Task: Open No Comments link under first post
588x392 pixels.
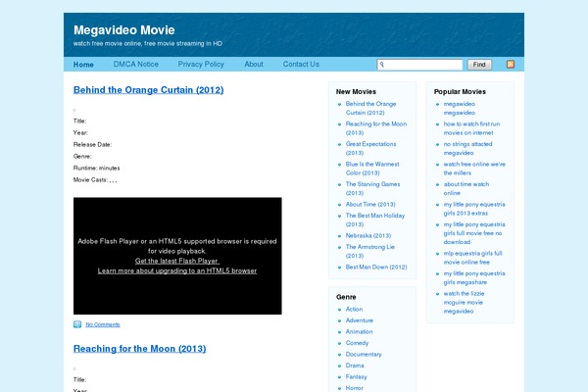Action: [x=103, y=324]
